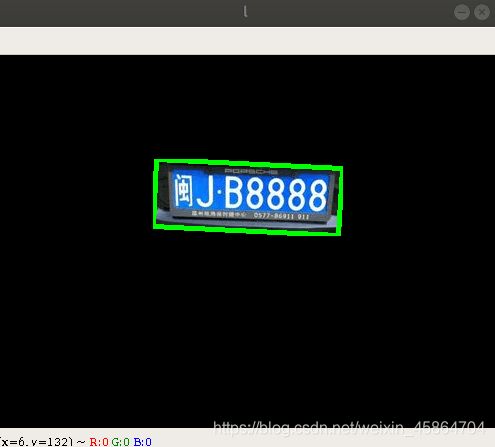Click the detected license plate image
The image size is (495, 447).
tap(248, 197)
